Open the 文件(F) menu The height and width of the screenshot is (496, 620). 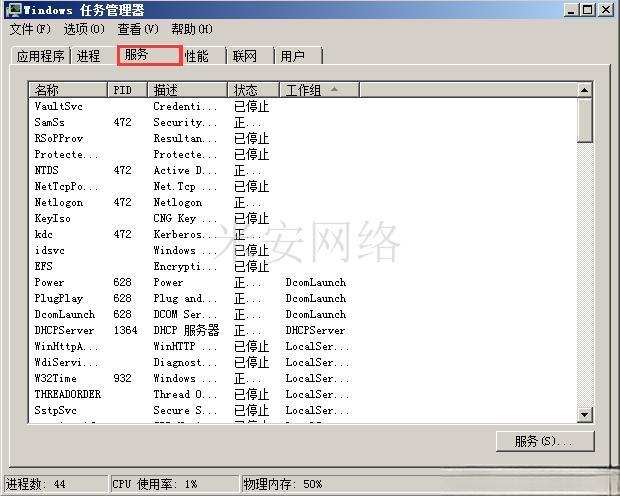pos(30,29)
